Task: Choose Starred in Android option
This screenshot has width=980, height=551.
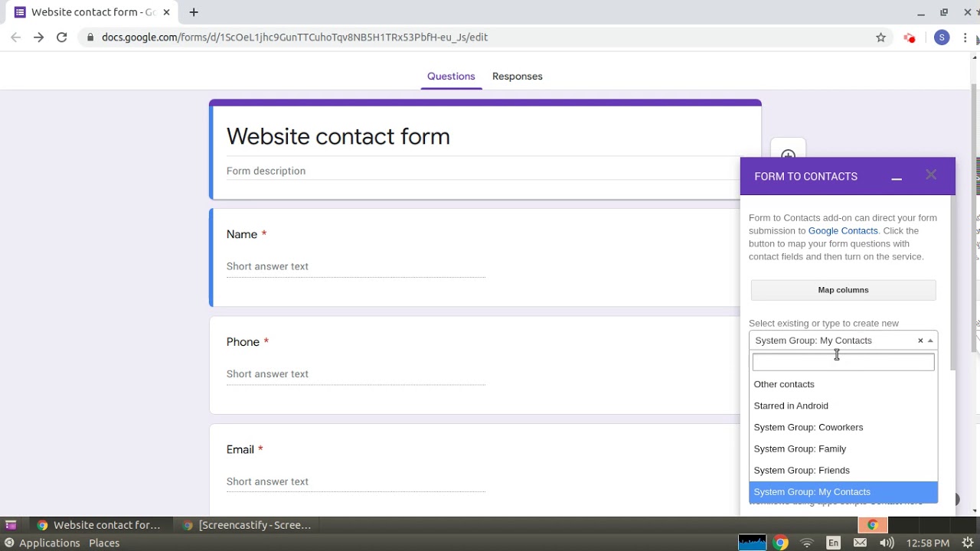Action: pyautogui.click(x=843, y=406)
